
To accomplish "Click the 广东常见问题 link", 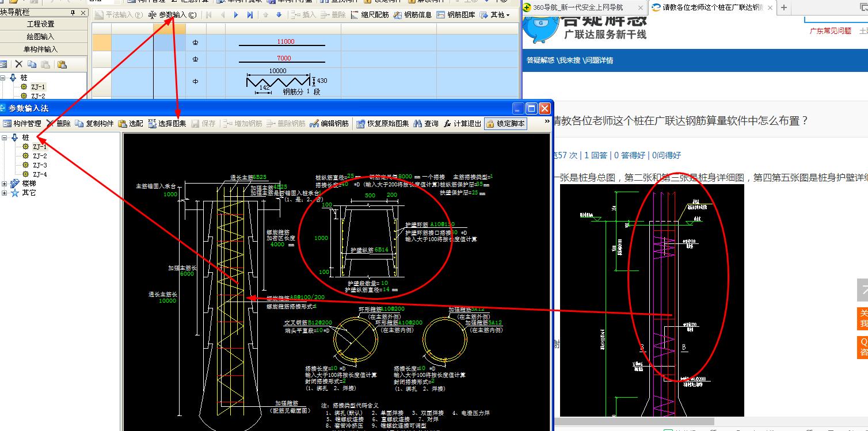I will (x=831, y=31).
